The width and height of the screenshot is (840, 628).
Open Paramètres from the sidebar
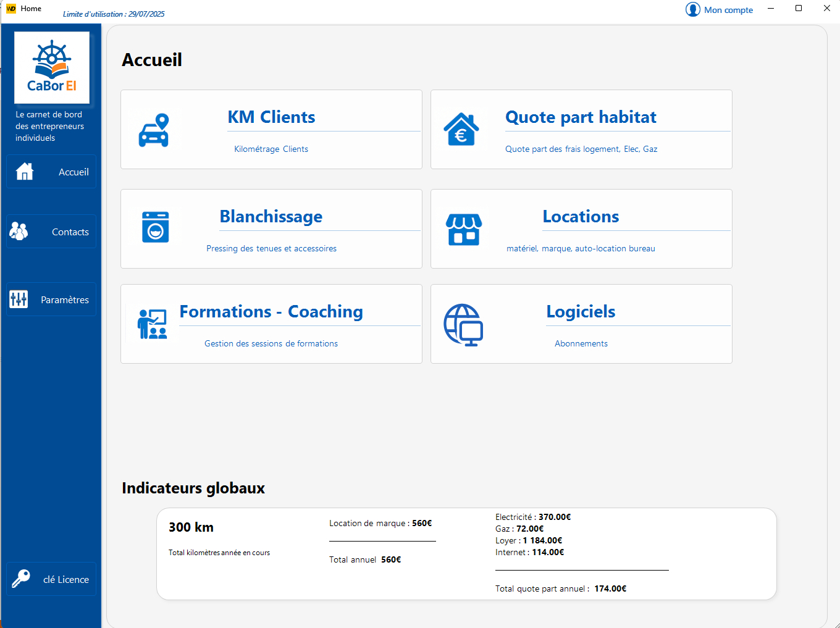tap(51, 299)
